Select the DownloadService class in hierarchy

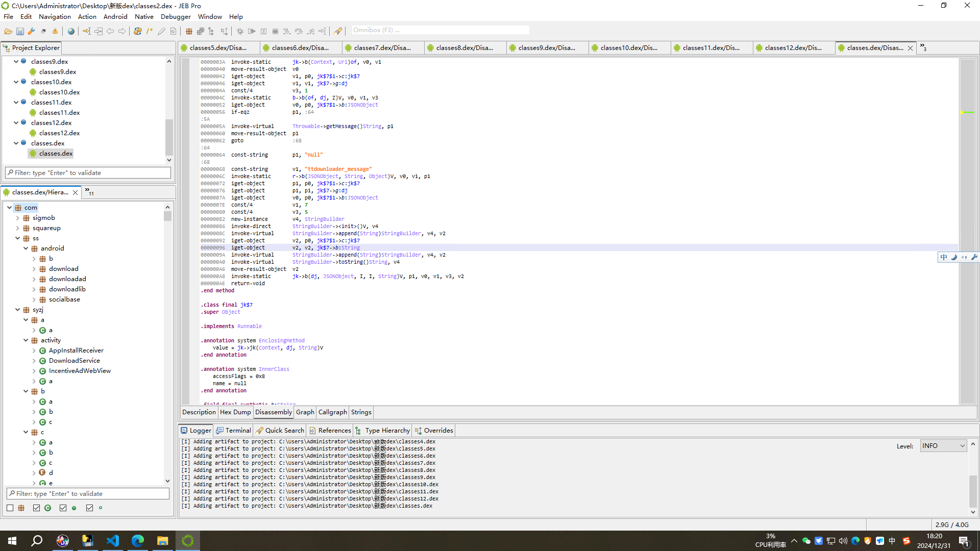click(x=75, y=361)
